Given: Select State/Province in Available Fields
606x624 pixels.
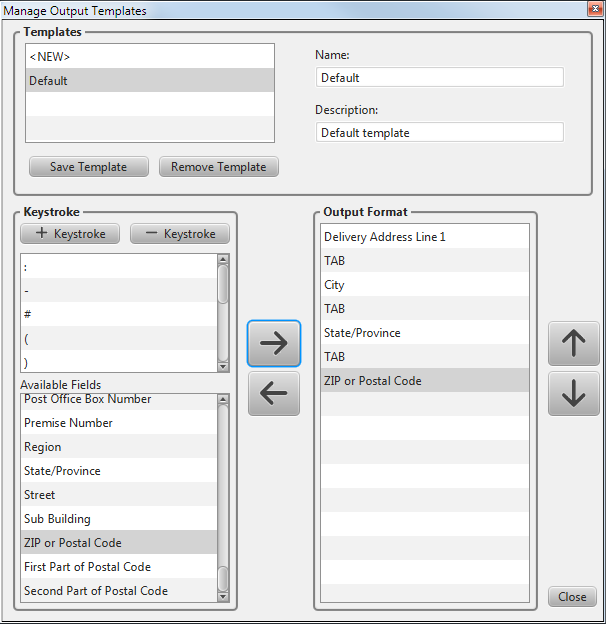Looking at the screenshot, I should point(119,470).
